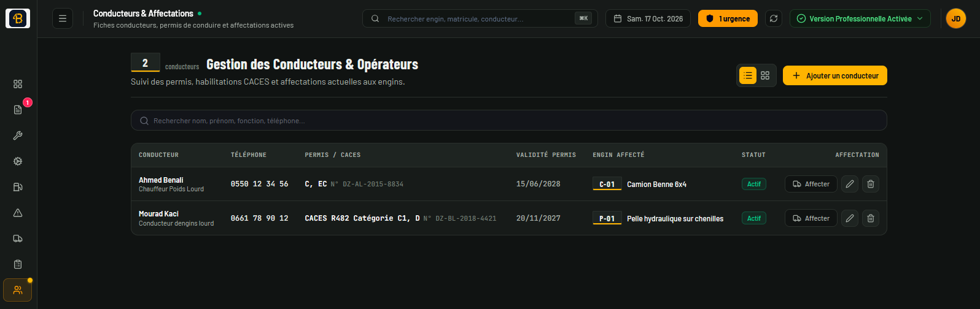Click Affecter for Mourad Kaci
This screenshot has height=309, width=980.
click(x=811, y=218)
